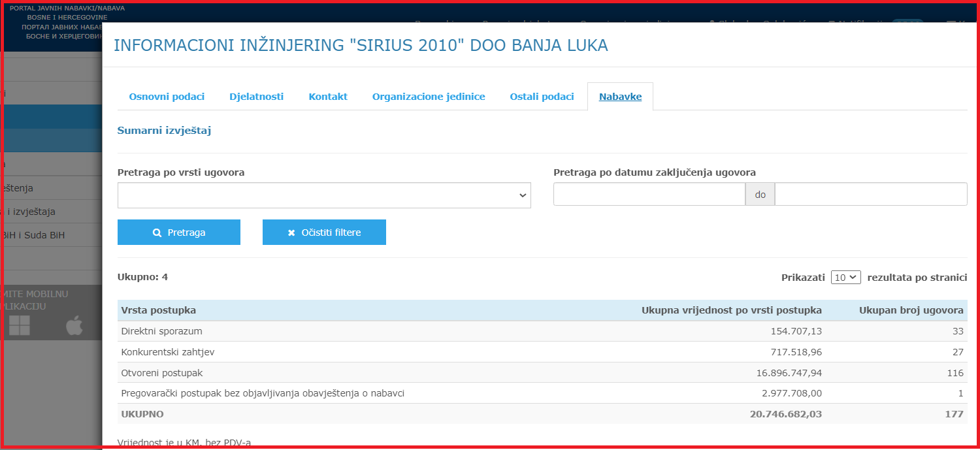
Task: Select the Nabavke tab
Action: (x=620, y=97)
